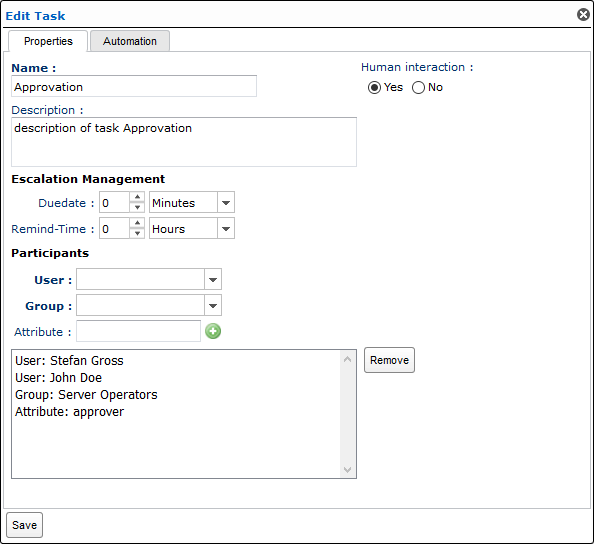Open the Remind-Time Hours unit dropdown
Screen dimensions: 594x544
point(226,228)
